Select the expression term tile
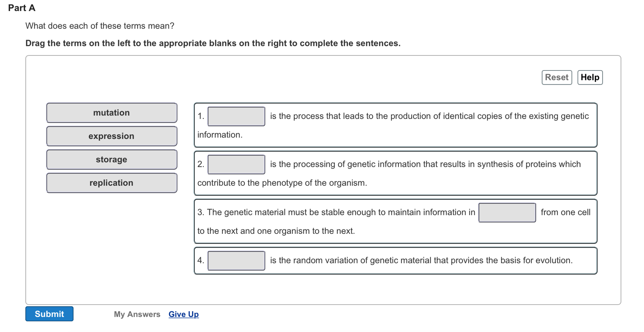The height and width of the screenshot is (332, 644). [x=111, y=136]
